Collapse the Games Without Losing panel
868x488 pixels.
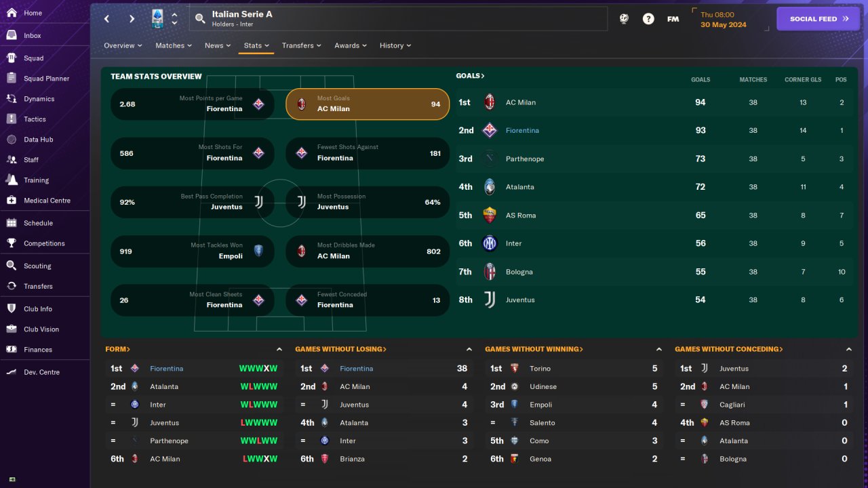469,349
